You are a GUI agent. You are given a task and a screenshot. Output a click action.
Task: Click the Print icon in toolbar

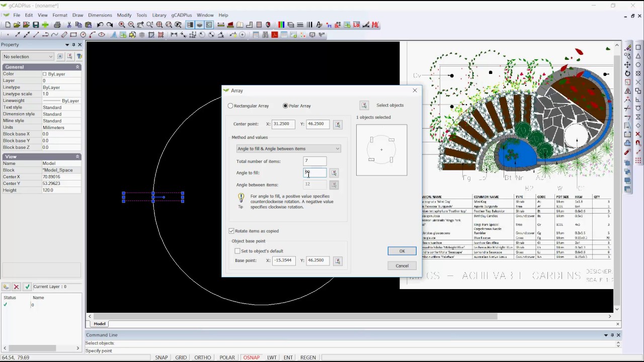pyautogui.click(x=57, y=25)
